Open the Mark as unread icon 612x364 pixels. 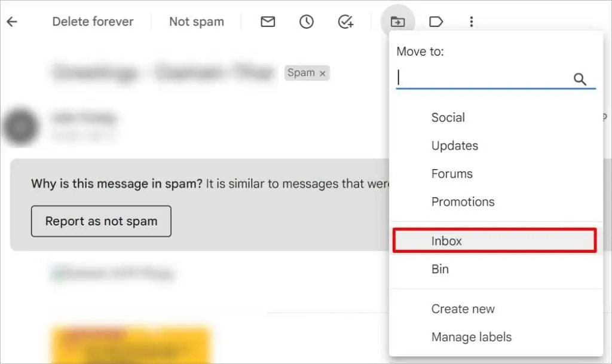267,22
